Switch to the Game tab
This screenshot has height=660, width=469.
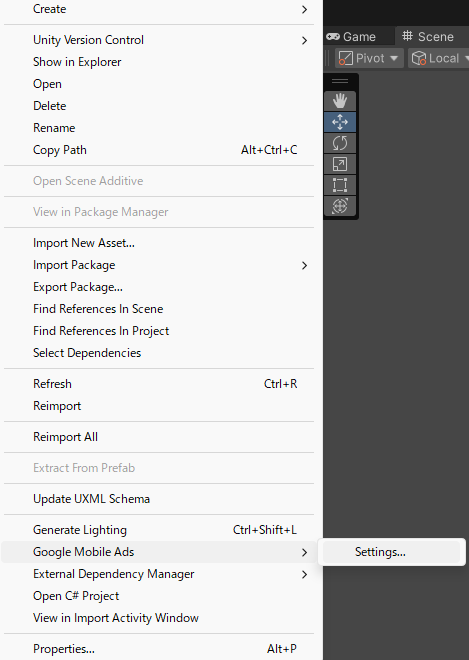351,37
